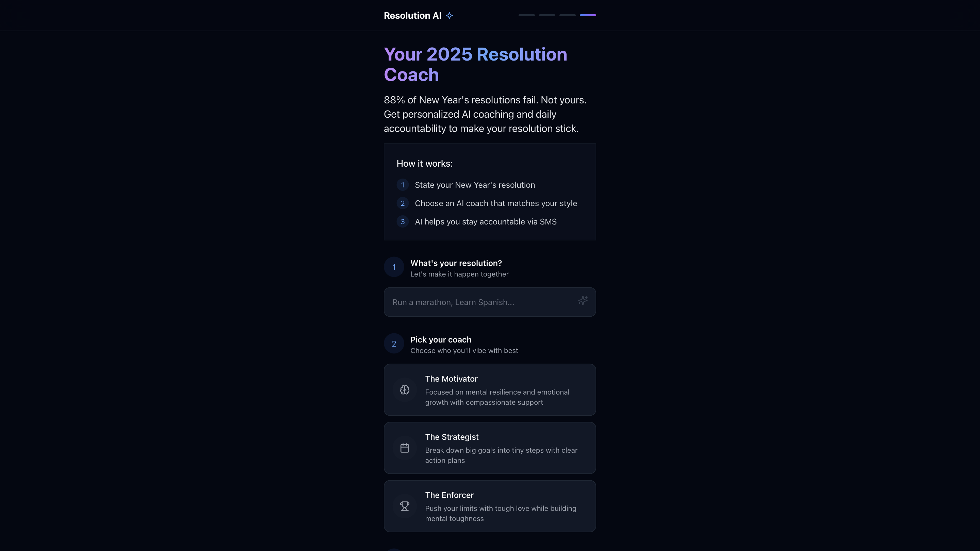This screenshot has height=551, width=980.
Task: Click the calendar icon on The Strategist card
Action: click(405, 448)
